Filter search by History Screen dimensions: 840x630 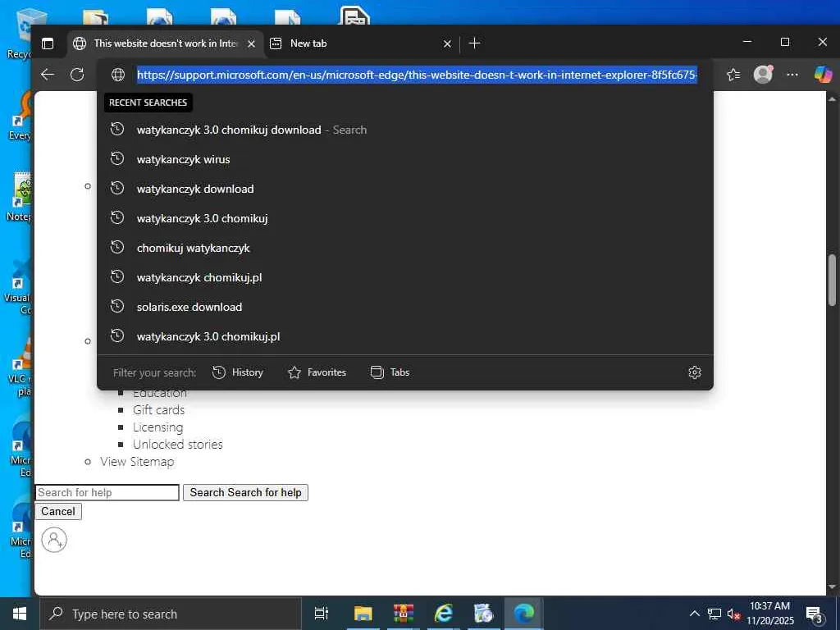pyautogui.click(x=237, y=372)
